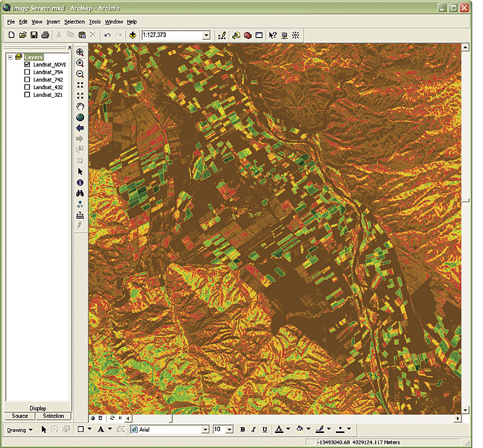Expand the Arial font name dropdown
Image resolution: width=483 pixels, height=448 pixels.
pos(205,430)
